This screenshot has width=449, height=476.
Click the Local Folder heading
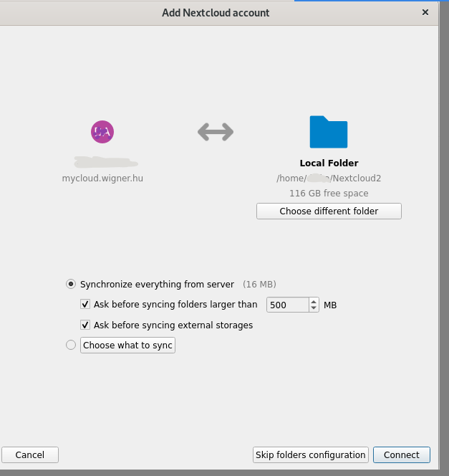click(329, 163)
